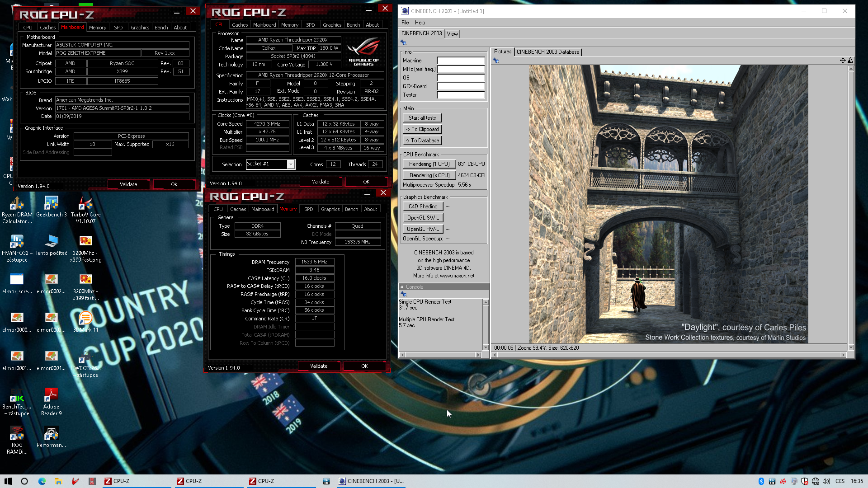Viewport: 868px width, 488px height.
Task: Click To Clipboard button
Action: click(422, 129)
